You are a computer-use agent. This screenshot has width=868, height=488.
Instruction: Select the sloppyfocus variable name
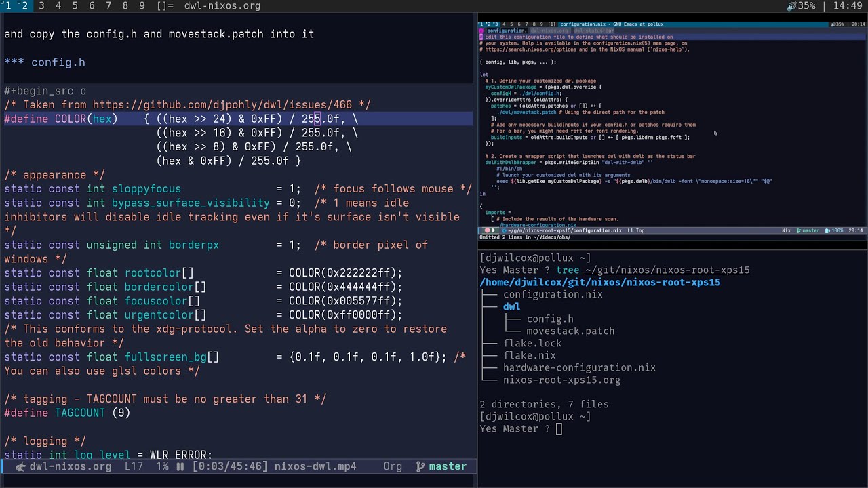pyautogui.click(x=146, y=189)
